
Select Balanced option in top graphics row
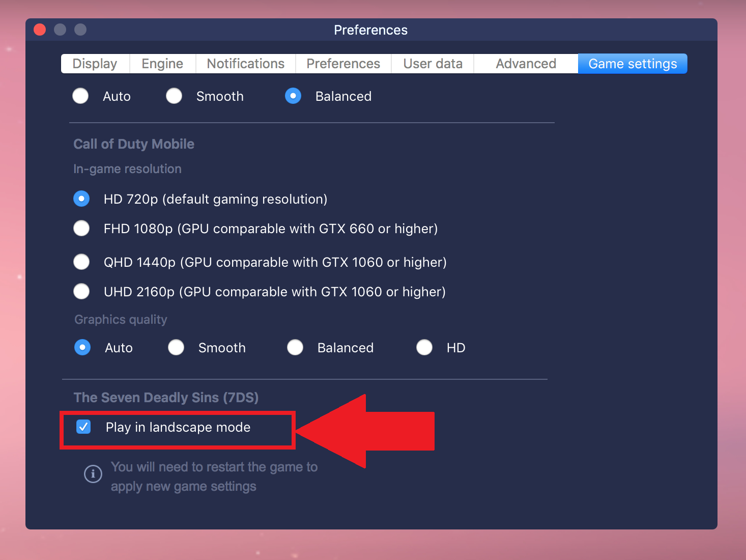(293, 96)
